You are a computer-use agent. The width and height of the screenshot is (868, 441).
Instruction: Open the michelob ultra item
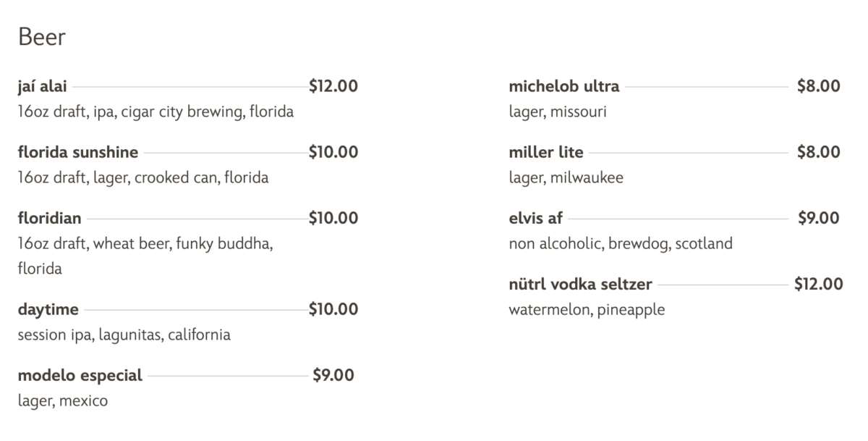(563, 87)
